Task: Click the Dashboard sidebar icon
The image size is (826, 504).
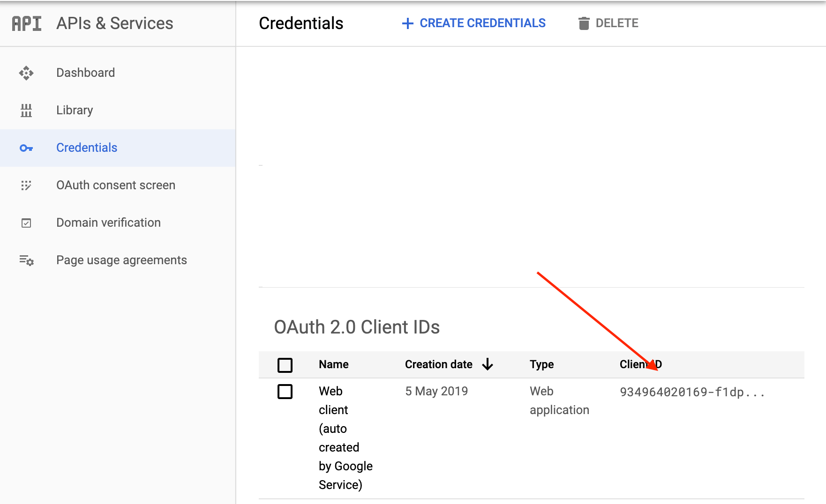Action: coord(26,73)
